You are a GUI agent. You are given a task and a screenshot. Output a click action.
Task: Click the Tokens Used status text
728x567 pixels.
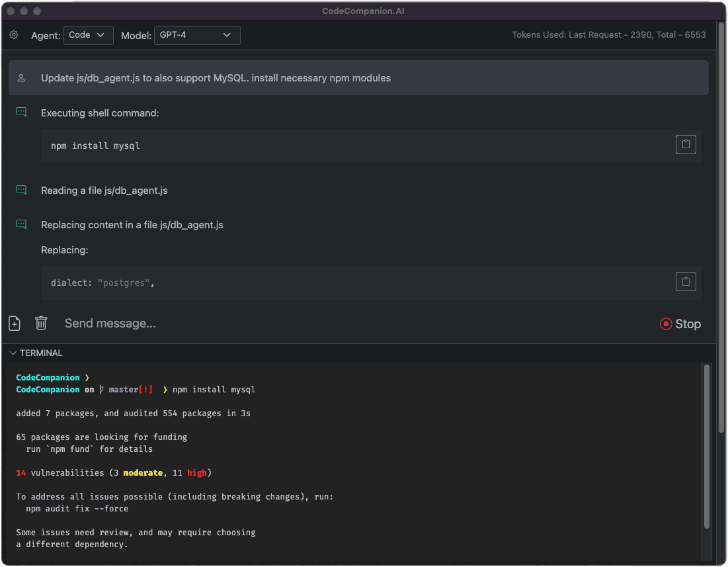pos(608,35)
